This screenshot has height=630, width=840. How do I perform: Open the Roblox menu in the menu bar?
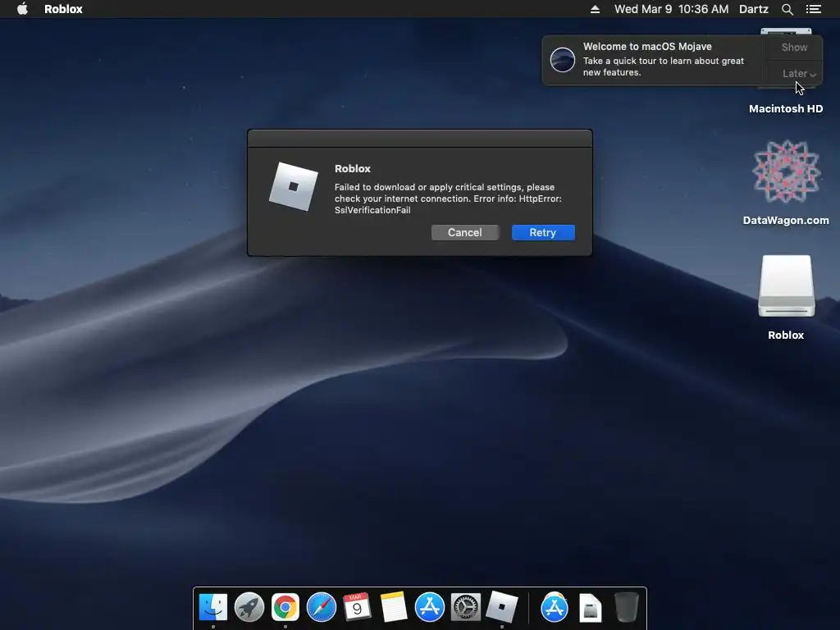pos(63,9)
